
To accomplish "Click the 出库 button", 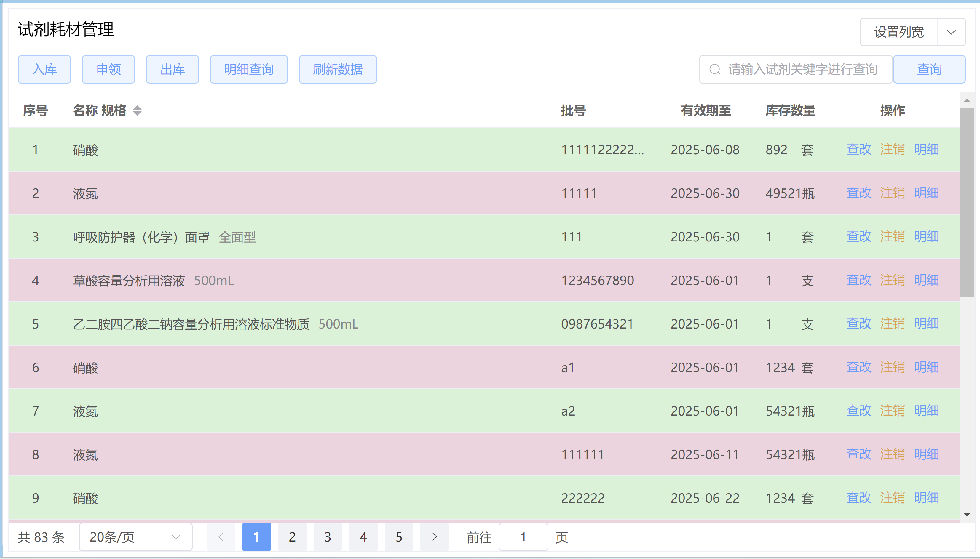I will click(173, 70).
